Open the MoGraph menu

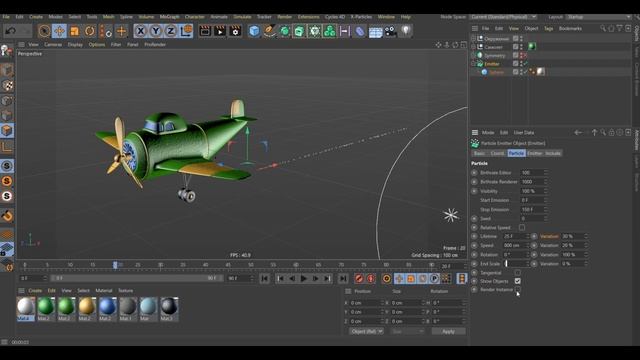[x=169, y=17]
